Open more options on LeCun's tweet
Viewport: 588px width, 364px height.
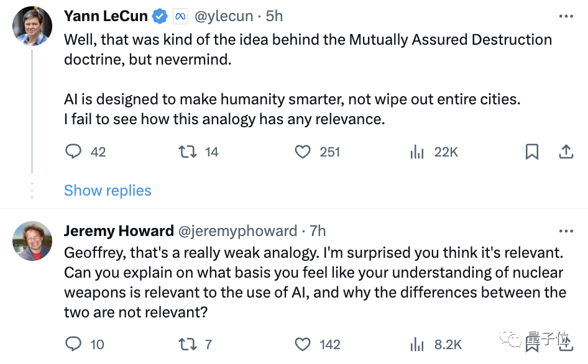(x=566, y=16)
